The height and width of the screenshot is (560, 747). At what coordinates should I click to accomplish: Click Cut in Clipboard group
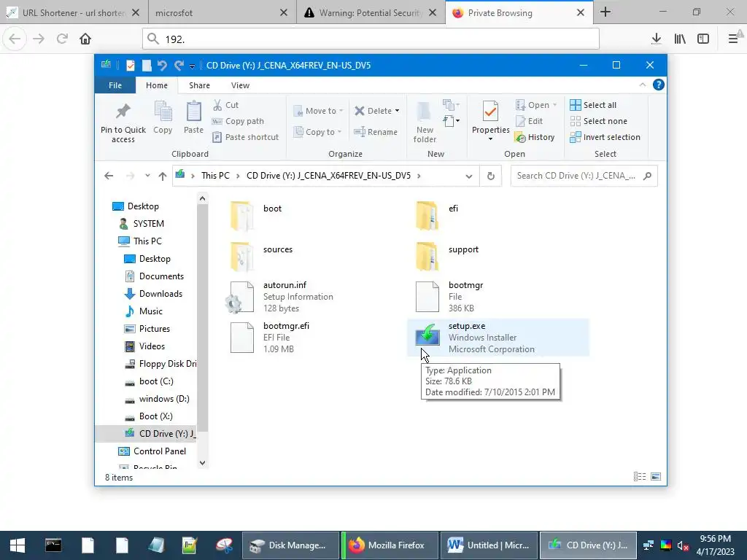pos(225,105)
